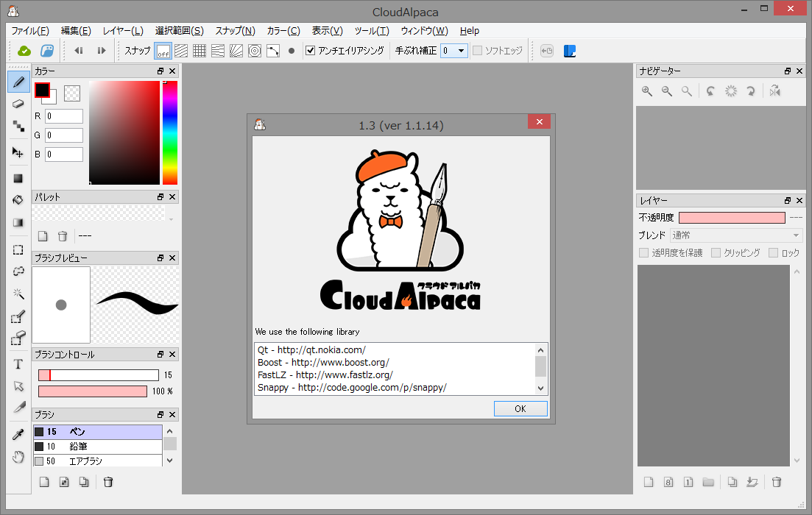Select the Pen tool
The image size is (812, 515).
click(18, 82)
